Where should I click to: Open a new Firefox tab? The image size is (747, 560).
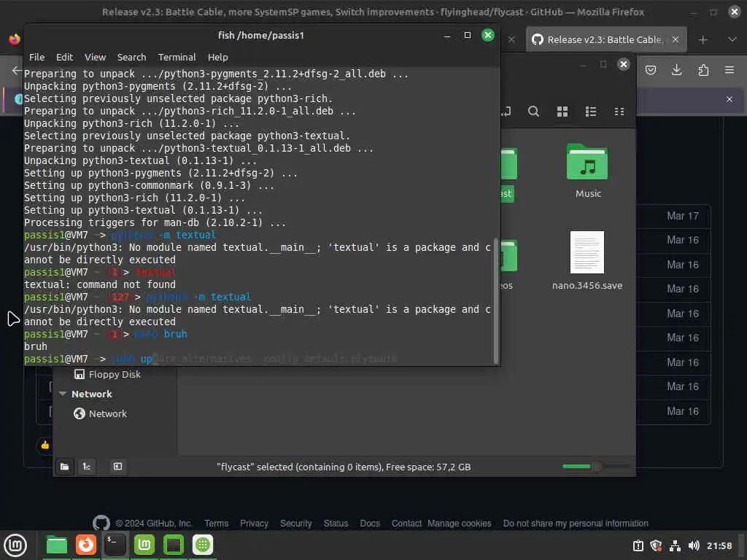point(703,40)
